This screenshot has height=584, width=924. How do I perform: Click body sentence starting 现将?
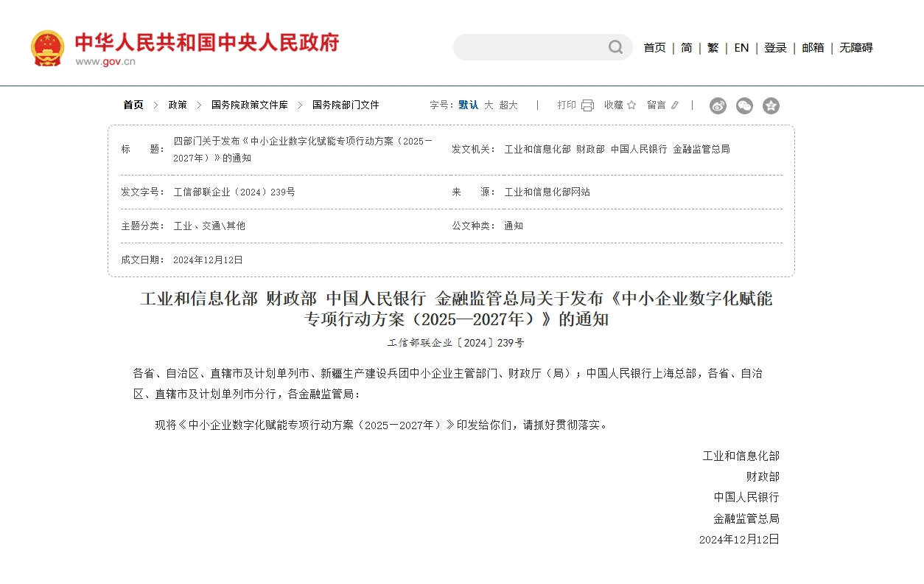coord(382,425)
